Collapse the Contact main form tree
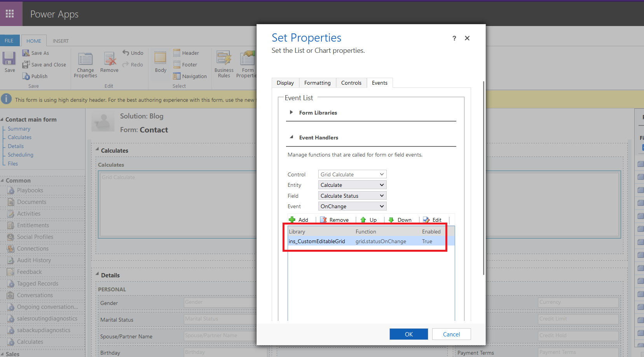The image size is (644, 357). pos(2,120)
